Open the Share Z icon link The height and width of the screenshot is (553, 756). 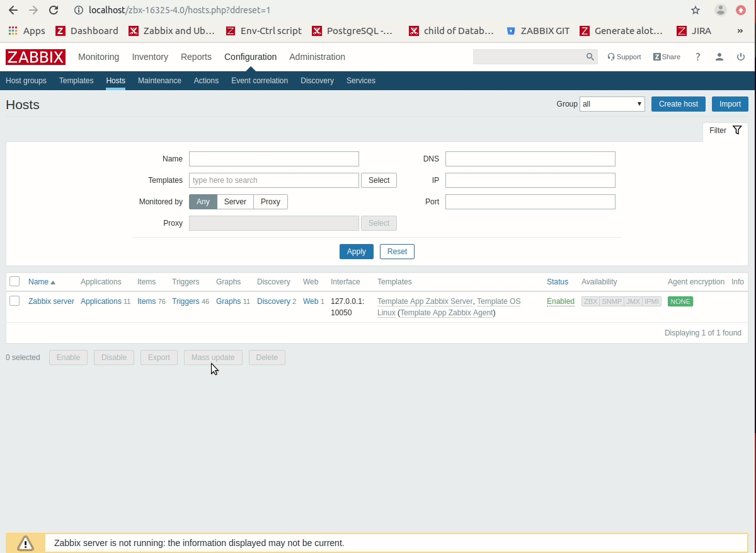(x=667, y=57)
